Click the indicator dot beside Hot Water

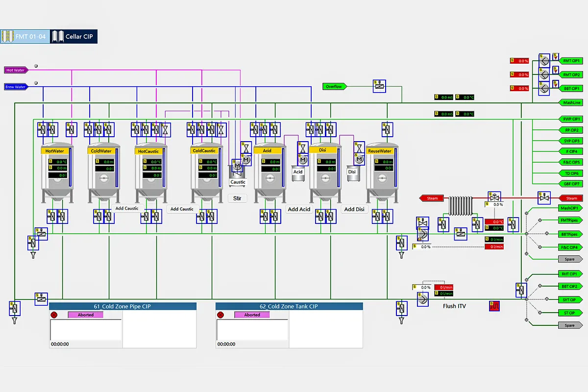[x=36, y=66]
